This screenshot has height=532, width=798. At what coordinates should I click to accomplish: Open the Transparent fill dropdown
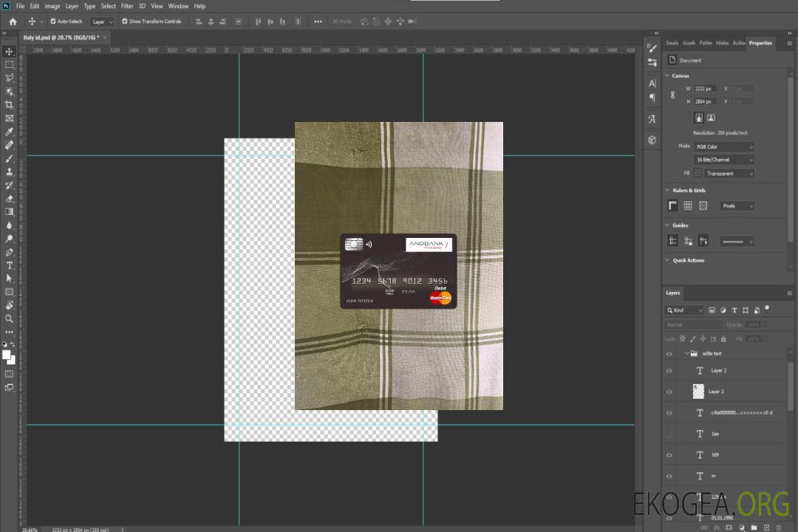pos(729,174)
